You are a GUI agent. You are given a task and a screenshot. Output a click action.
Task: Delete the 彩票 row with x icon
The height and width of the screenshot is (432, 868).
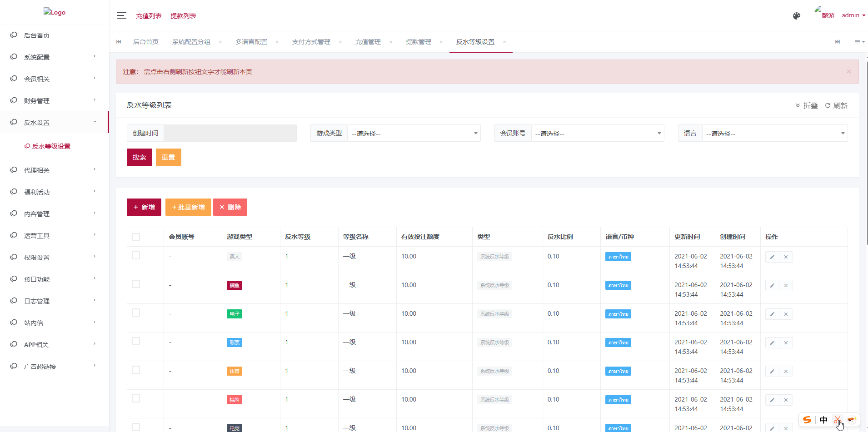pyautogui.click(x=786, y=343)
